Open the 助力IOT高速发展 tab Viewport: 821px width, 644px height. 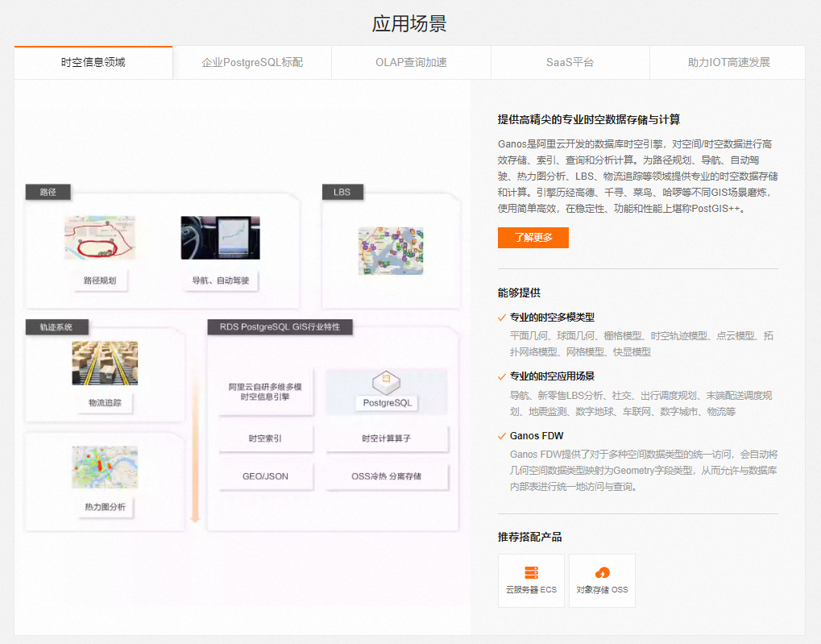pos(728,62)
